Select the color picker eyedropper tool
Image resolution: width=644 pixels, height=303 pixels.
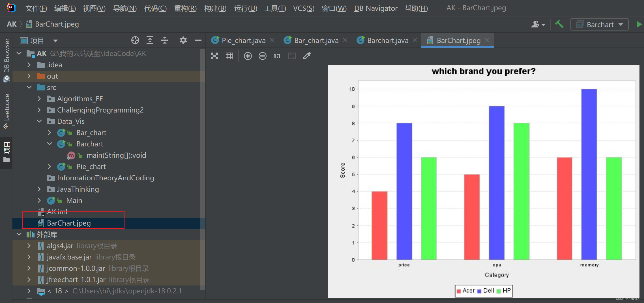tap(307, 56)
